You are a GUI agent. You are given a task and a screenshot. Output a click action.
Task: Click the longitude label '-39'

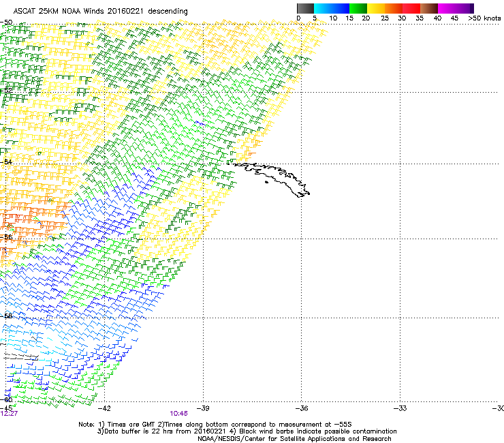pyautogui.click(x=202, y=408)
